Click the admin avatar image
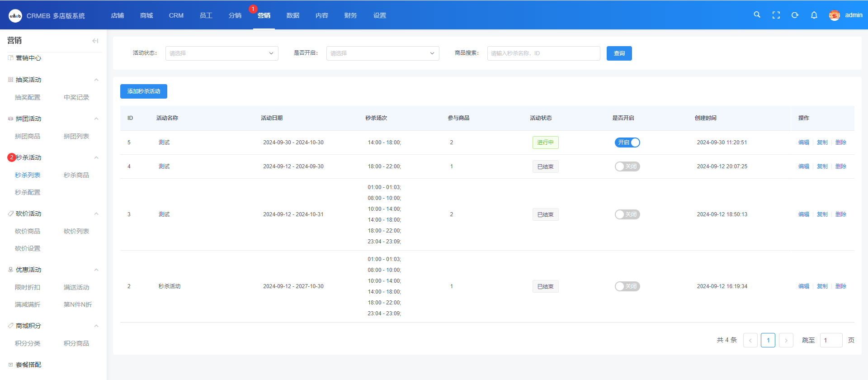This screenshot has height=380, width=868. click(x=834, y=15)
